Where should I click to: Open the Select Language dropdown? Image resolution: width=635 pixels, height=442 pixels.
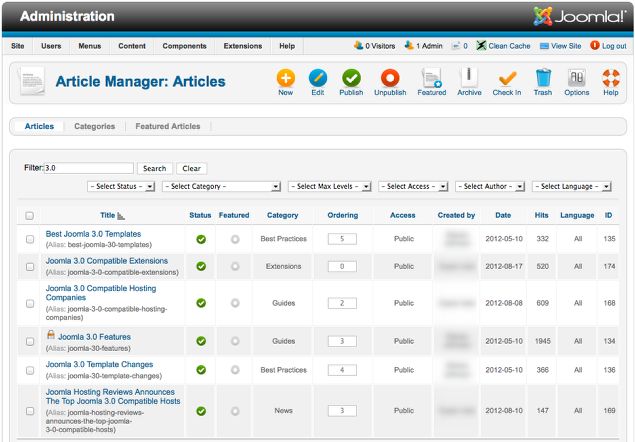(x=572, y=186)
